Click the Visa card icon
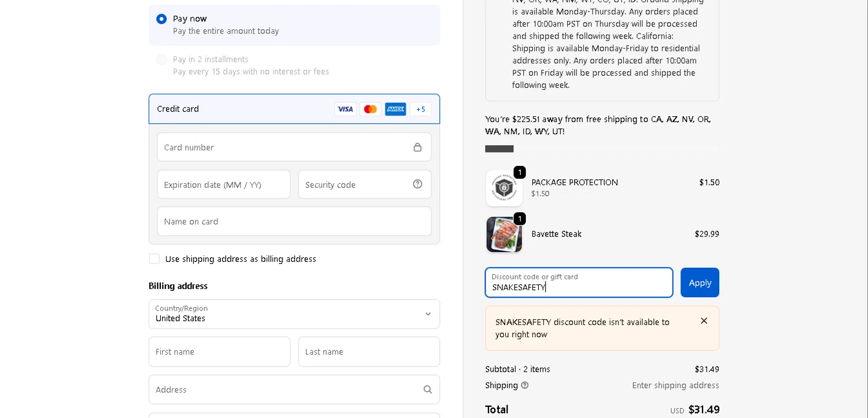868x418 pixels. [x=345, y=109]
